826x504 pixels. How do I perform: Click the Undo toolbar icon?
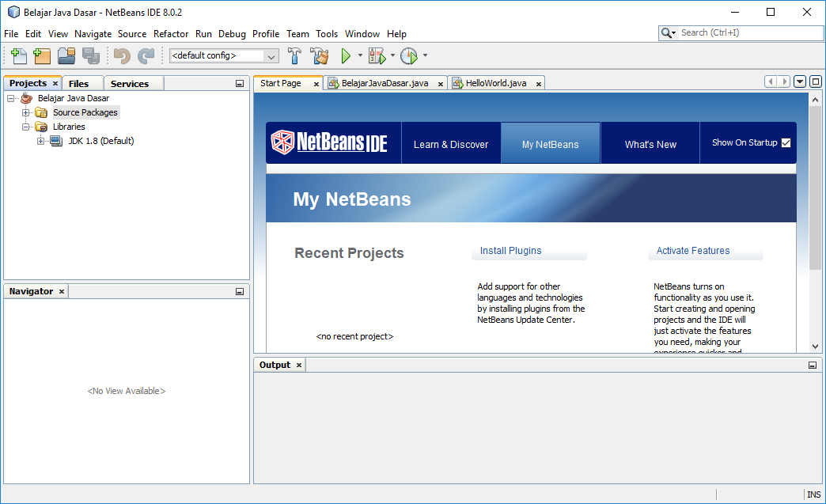pyautogui.click(x=119, y=55)
